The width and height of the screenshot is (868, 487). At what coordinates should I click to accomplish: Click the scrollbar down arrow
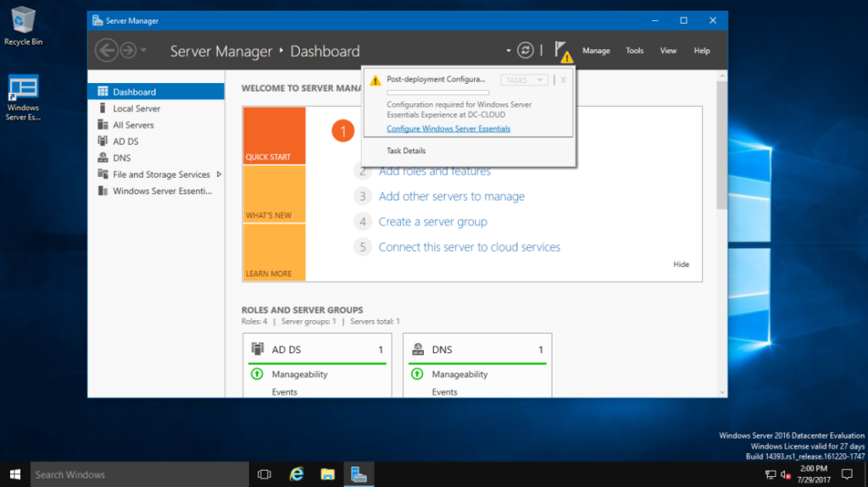click(x=722, y=392)
